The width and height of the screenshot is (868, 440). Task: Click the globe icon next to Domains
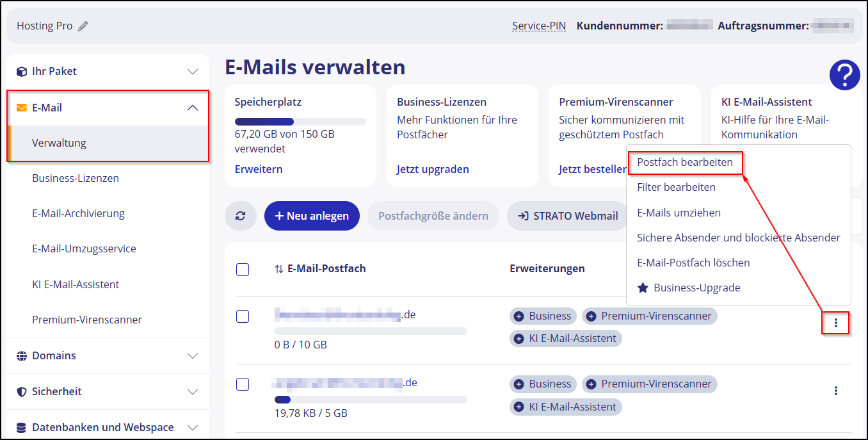[x=21, y=355]
